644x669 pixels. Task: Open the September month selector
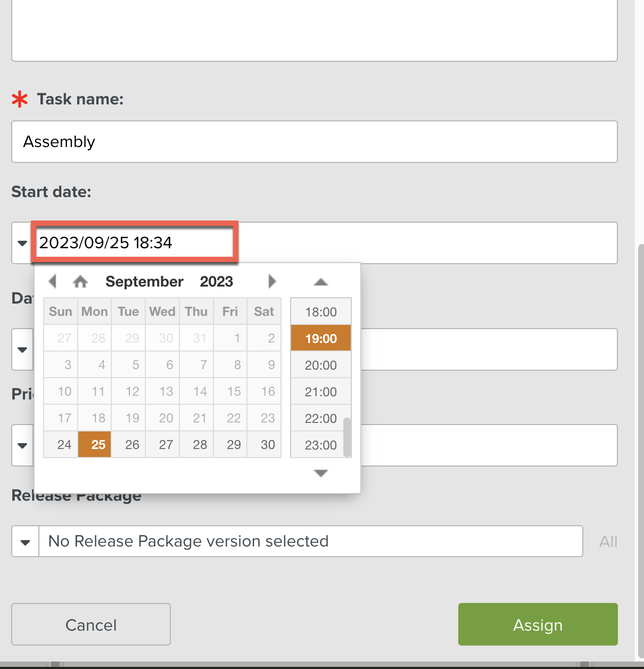144,281
